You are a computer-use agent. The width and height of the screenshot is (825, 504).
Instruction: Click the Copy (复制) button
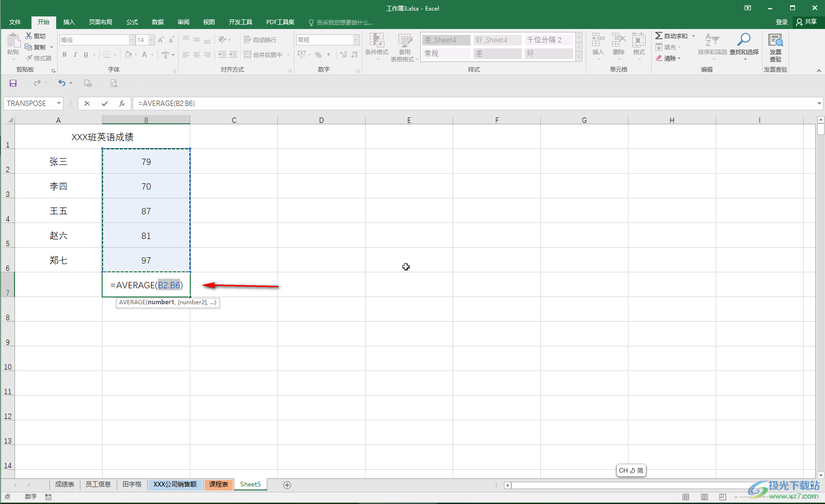click(x=36, y=47)
